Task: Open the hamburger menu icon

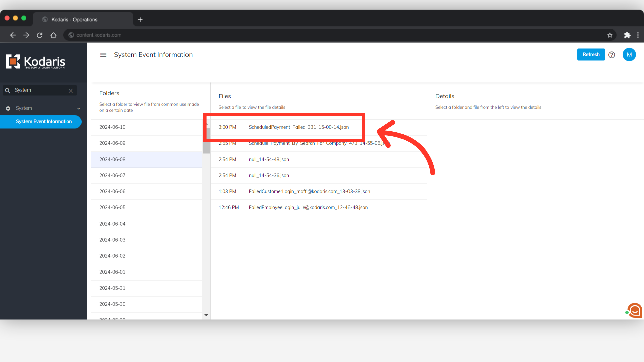Action: pyautogui.click(x=103, y=55)
